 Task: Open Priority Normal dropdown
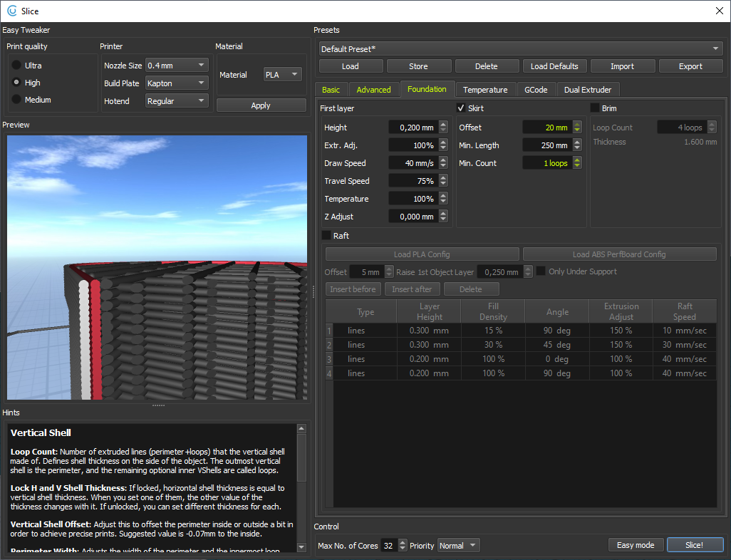459,545
